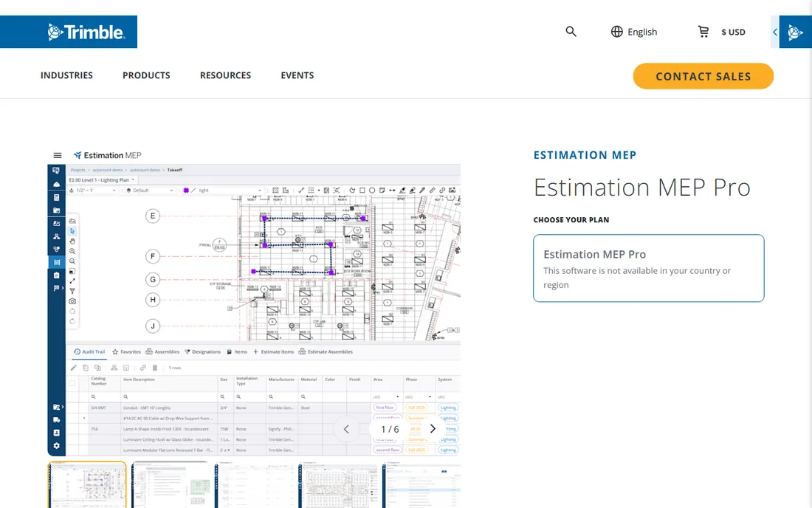The width and height of the screenshot is (812, 508).
Task: Click the Estimation MEP Pro page heading
Action: tap(642, 188)
